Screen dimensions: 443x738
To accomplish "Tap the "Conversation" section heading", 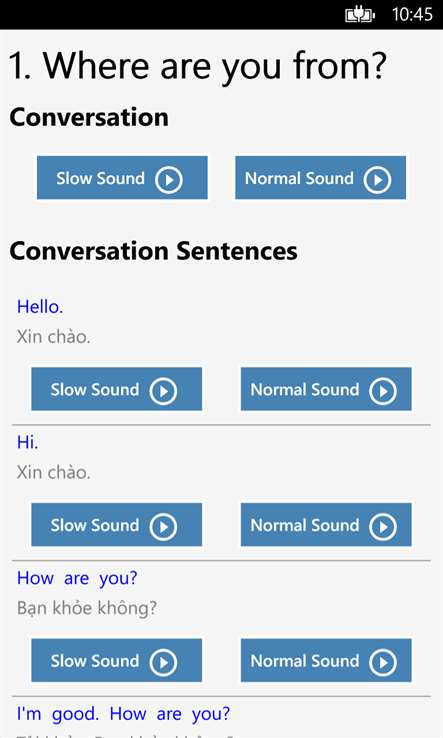I will pos(89,117).
